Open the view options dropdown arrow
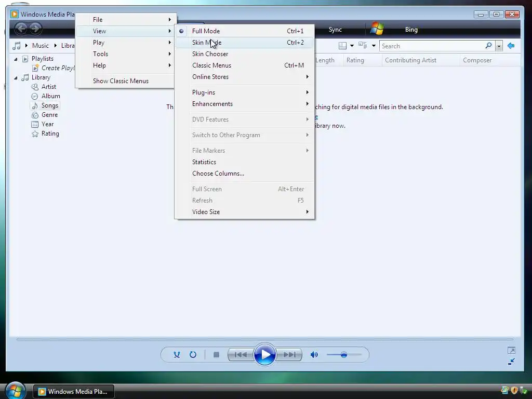 point(374,46)
